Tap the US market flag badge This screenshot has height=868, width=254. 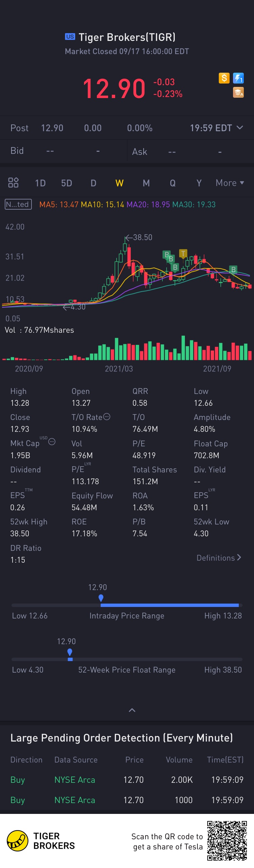pos(70,37)
